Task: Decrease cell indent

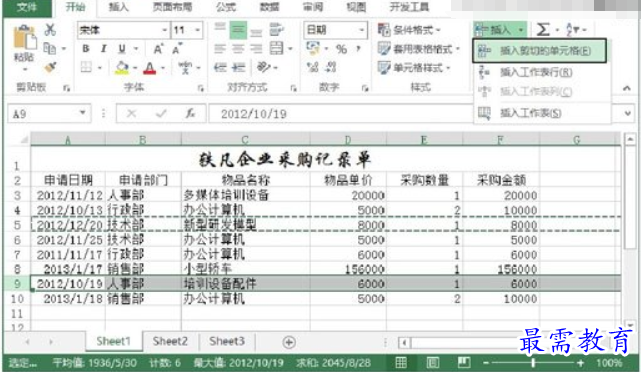Action: pos(220,67)
